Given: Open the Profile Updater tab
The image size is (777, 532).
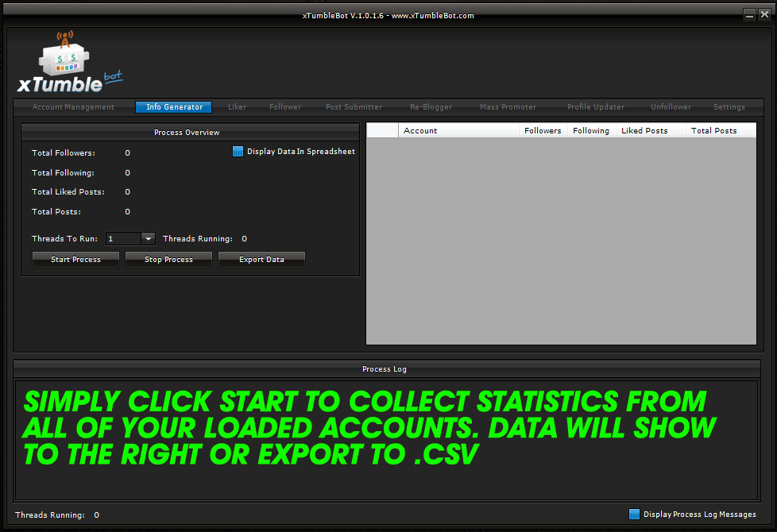Looking at the screenshot, I should click(x=596, y=107).
